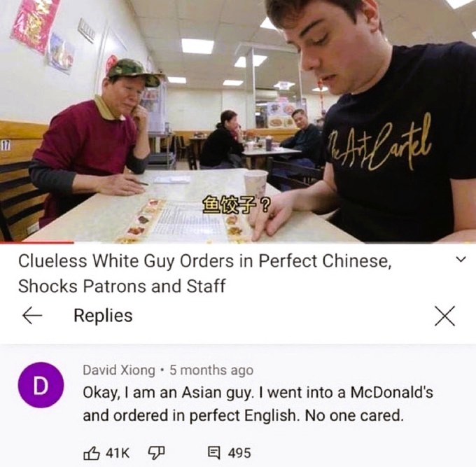Open David Xiong's purple D avatar
Viewport: 476px width, 467px height.
41,384
